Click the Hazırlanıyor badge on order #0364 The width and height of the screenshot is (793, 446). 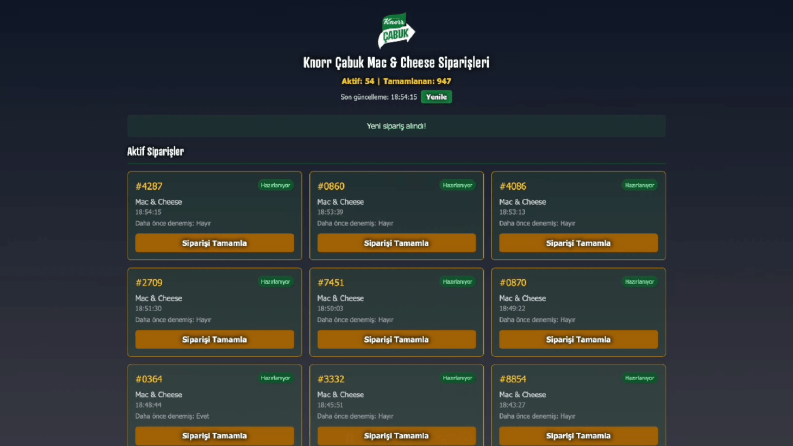pos(275,378)
